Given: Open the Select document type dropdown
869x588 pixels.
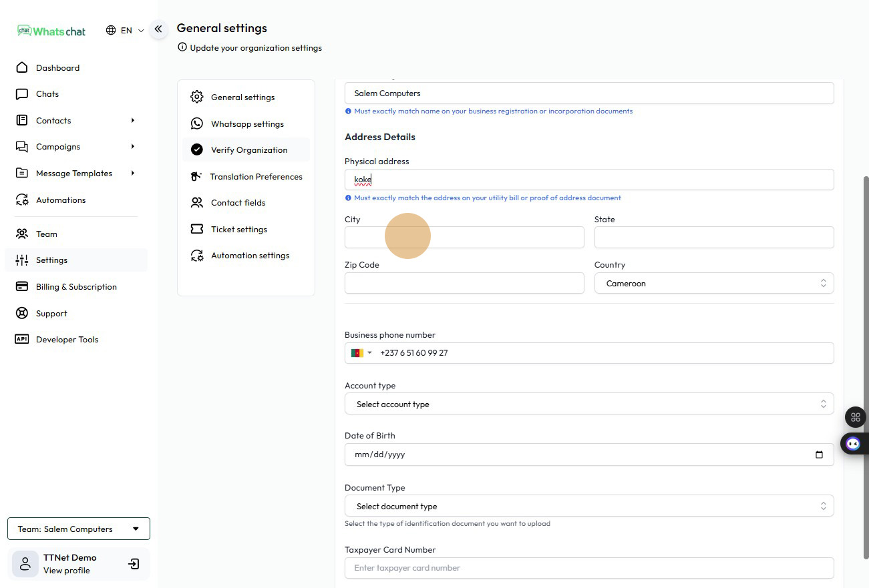Looking at the screenshot, I should pos(588,506).
